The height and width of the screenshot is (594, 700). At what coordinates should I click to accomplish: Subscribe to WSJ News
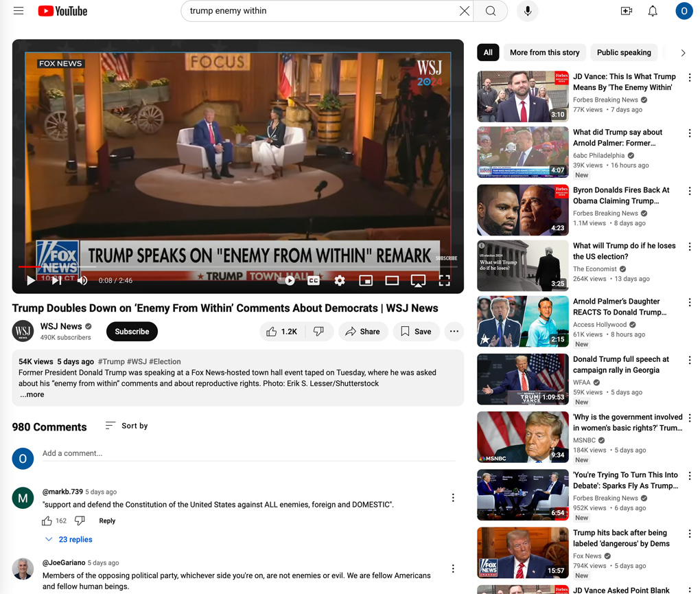point(132,332)
